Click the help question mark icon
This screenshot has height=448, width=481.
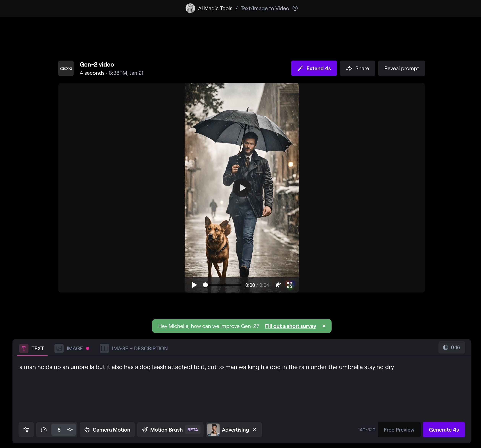tap(295, 8)
